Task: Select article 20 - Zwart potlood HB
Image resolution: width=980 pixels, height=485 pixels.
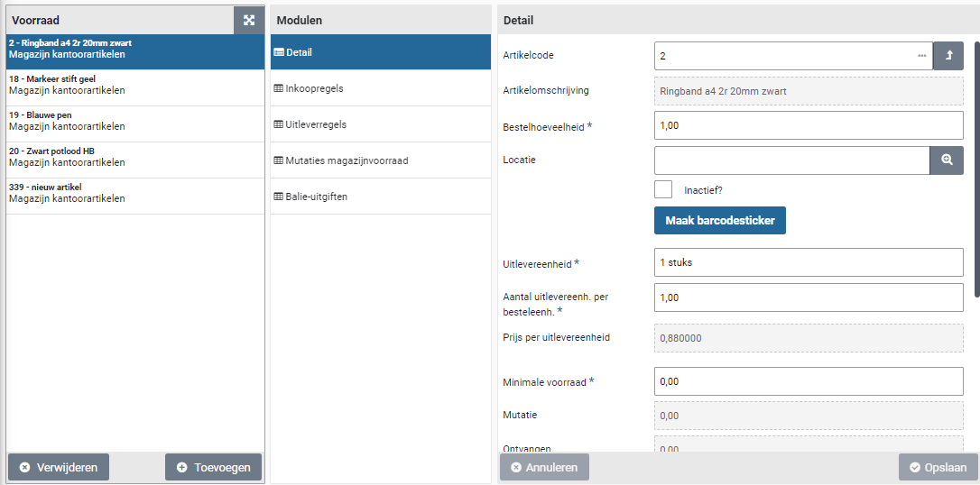Action: click(x=135, y=157)
